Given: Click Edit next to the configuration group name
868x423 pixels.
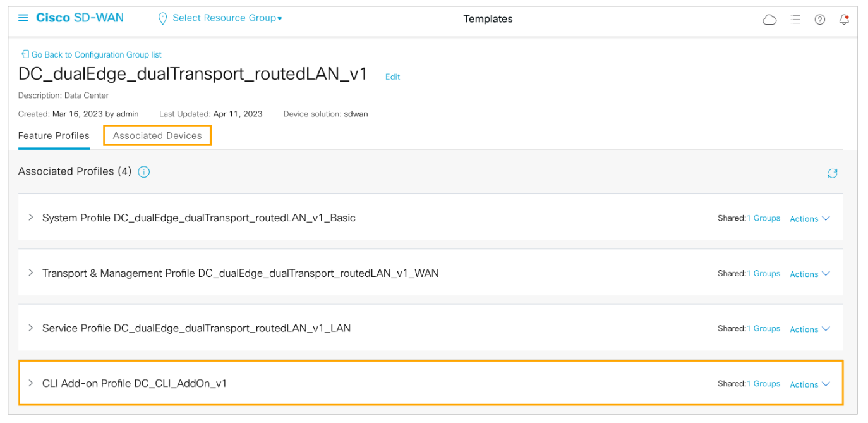Looking at the screenshot, I should [x=392, y=77].
